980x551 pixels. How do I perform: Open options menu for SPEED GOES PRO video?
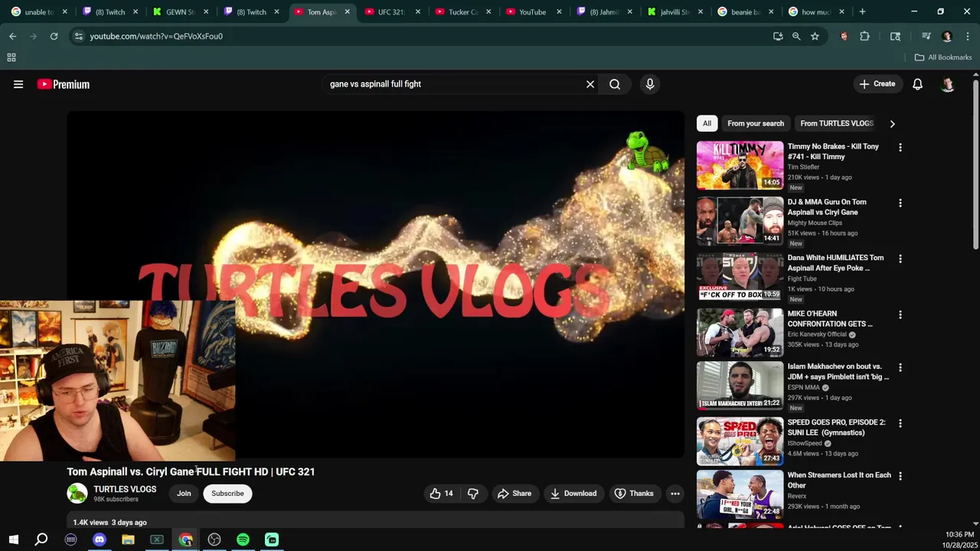click(900, 423)
